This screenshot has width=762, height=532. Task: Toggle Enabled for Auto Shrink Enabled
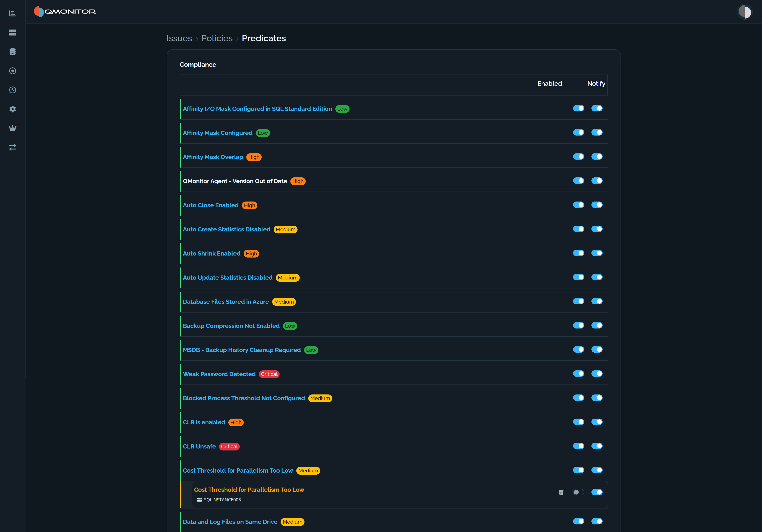(578, 253)
